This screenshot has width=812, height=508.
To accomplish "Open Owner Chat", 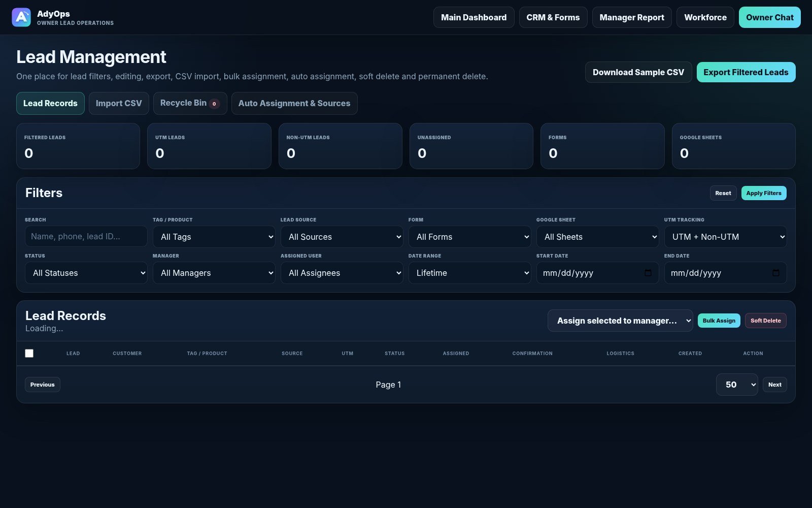I will pyautogui.click(x=770, y=17).
